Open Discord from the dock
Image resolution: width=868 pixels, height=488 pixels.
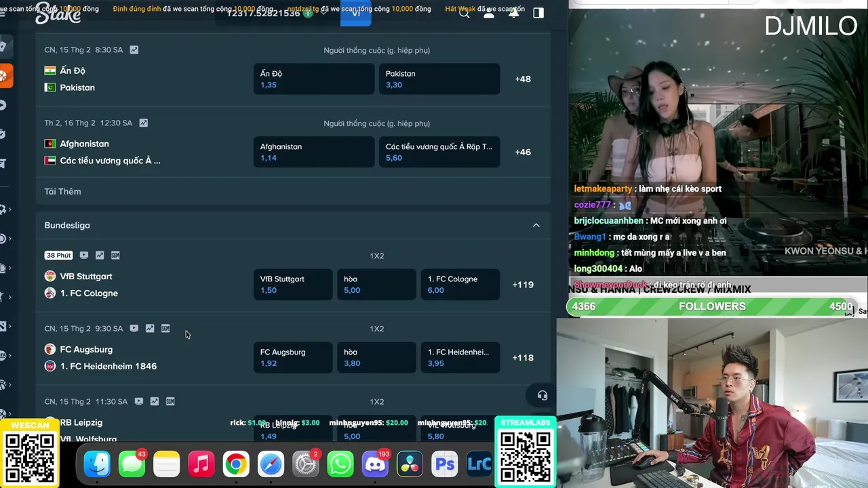tap(375, 465)
